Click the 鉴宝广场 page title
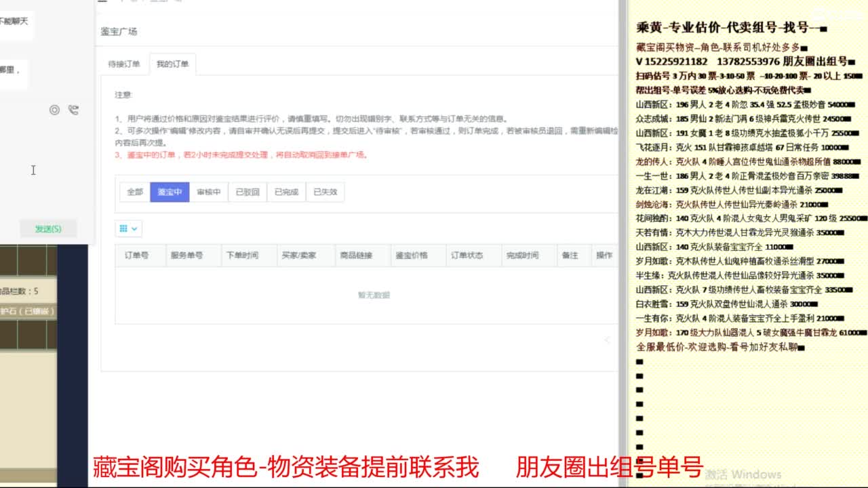 click(119, 32)
